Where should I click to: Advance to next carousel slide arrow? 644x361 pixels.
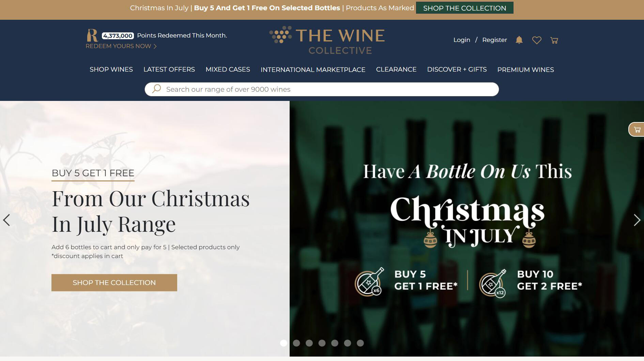(x=637, y=220)
